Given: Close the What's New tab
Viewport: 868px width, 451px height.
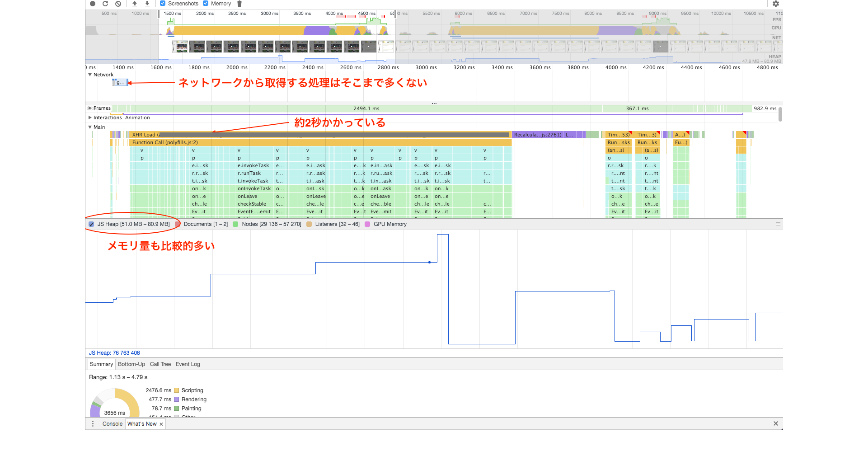Looking at the screenshot, I should [161, 424].
